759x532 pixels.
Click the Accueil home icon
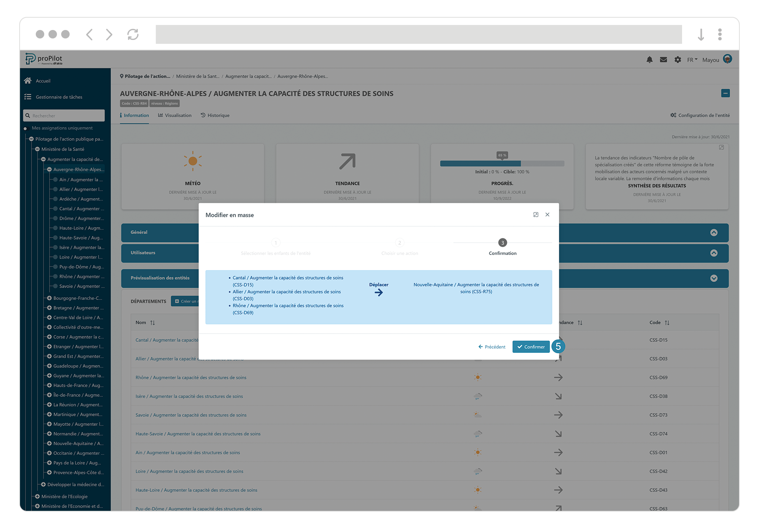click(x=27, y=80)
